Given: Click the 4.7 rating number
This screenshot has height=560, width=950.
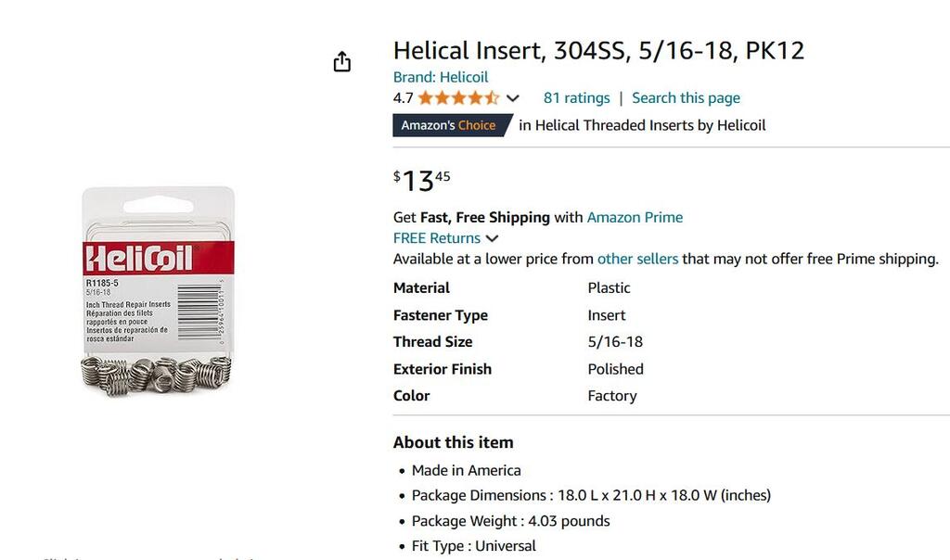Looking at the screenshot, I should [x=403, y=98].
